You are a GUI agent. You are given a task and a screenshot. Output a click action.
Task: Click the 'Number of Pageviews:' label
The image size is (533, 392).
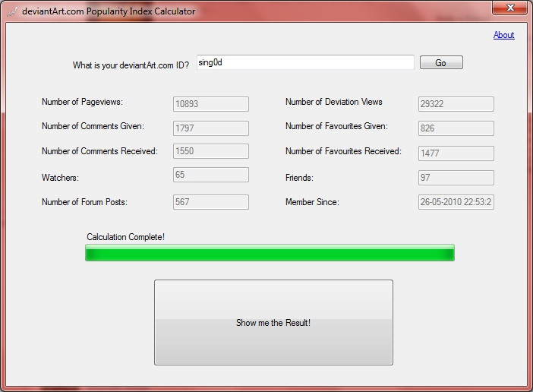pyautogui.click(x=82, y=102)
